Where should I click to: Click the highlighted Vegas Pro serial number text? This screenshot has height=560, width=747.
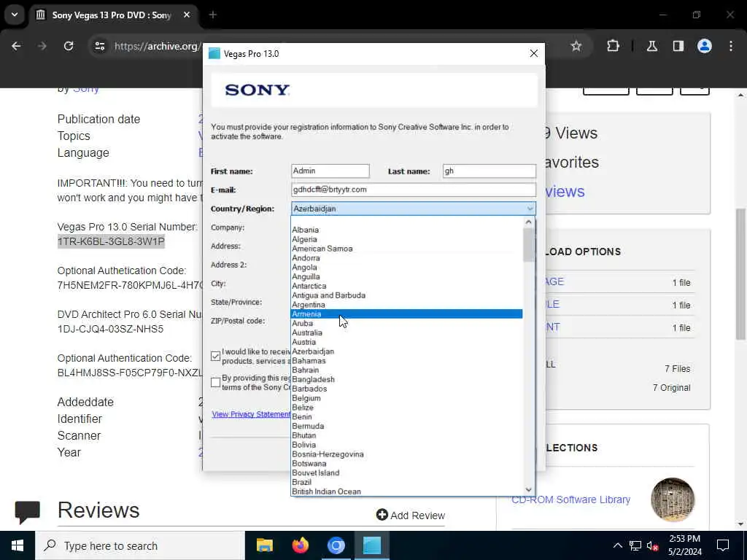click(x=111, y=241)
